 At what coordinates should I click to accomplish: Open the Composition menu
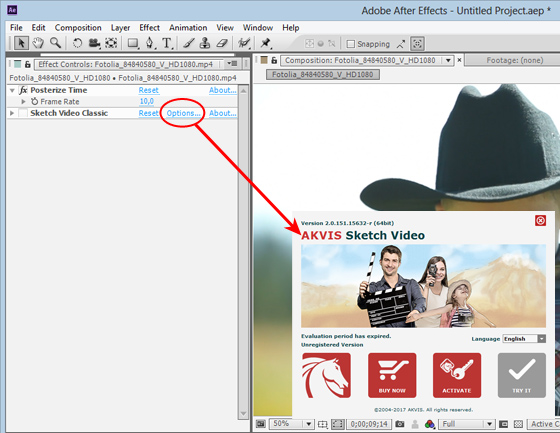tap(78, 28)
